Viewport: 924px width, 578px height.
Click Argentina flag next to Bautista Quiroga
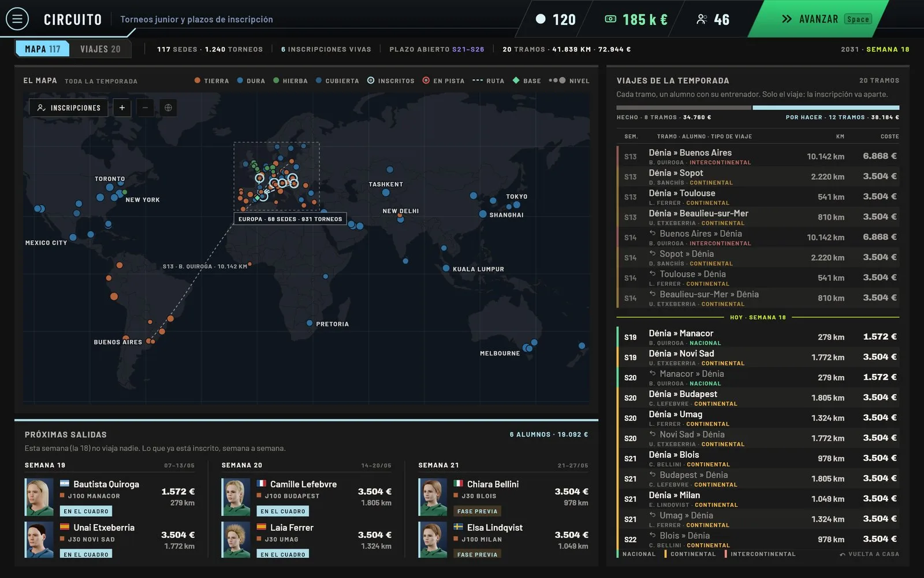[65, 483]
